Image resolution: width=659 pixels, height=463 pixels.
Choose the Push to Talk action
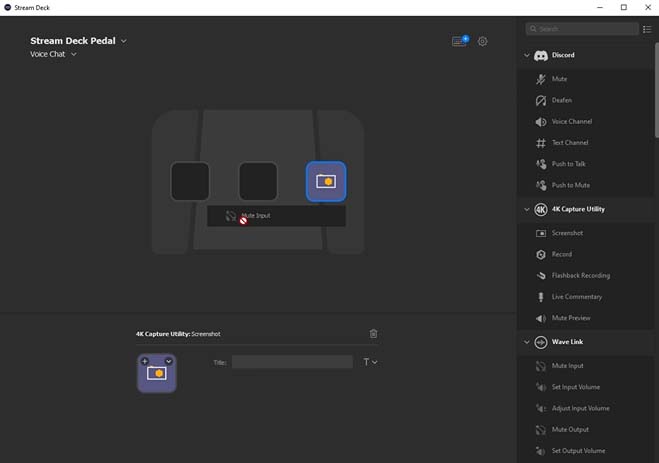(569, 164)
